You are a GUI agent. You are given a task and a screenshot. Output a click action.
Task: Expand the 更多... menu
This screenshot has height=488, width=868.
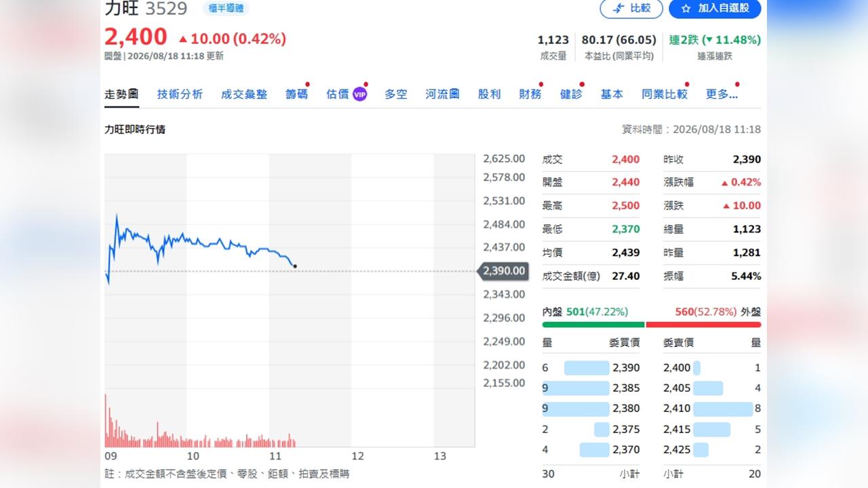tap(722, 94)
